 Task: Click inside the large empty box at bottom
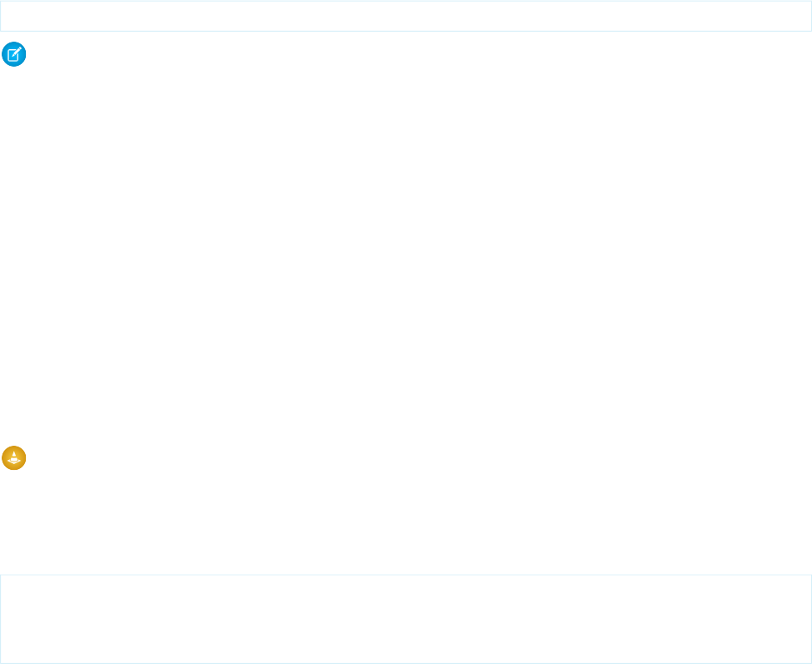tap(406, 619)
